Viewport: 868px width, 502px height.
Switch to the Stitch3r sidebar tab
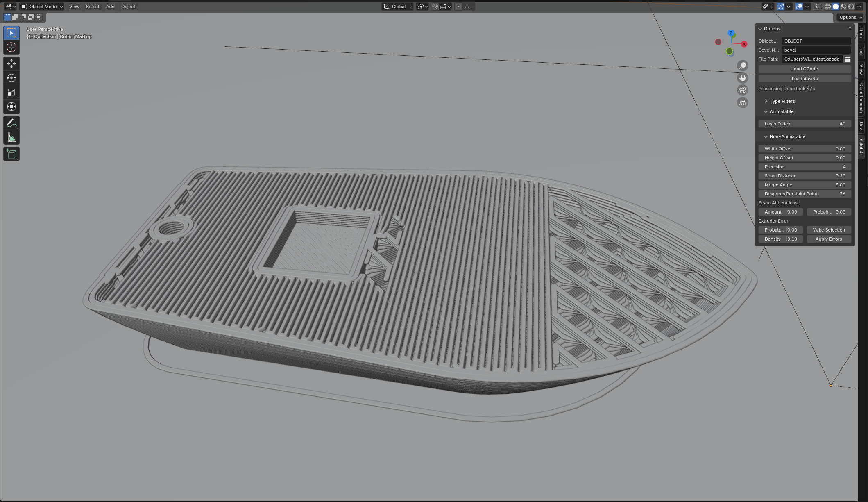click(861, 148)
